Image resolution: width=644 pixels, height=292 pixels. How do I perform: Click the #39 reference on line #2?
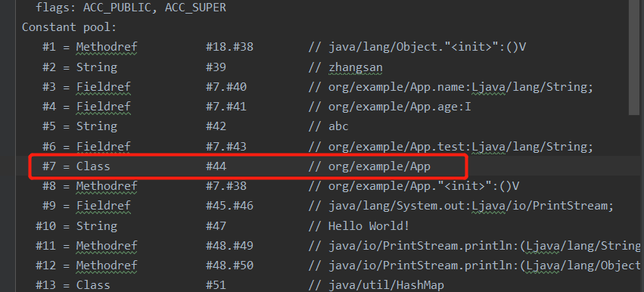[x=216, y=67]
